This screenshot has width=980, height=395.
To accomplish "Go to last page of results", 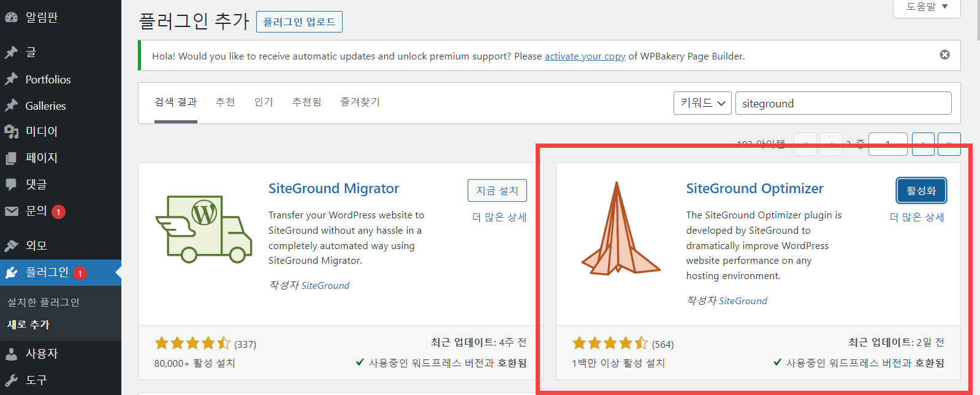I will click(x=949, y=144).
